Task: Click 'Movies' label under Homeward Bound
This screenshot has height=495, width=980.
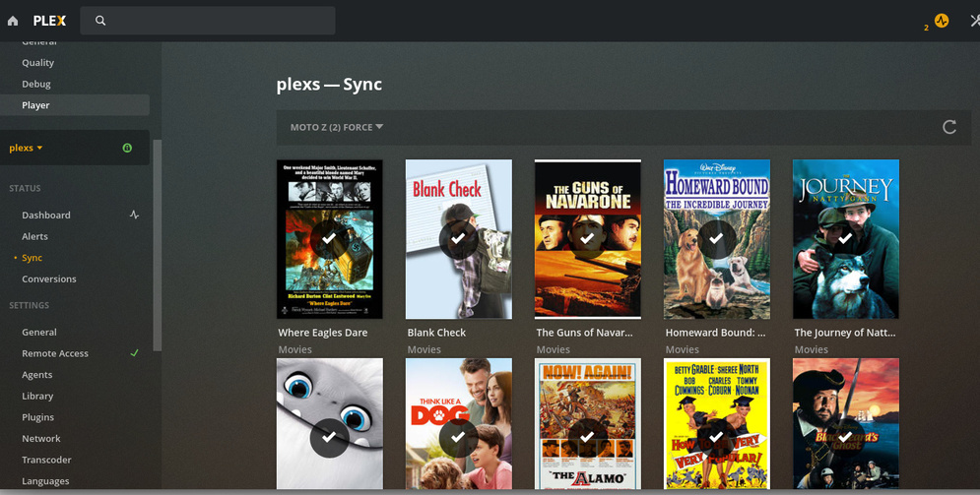Action: tap(682, 349)
